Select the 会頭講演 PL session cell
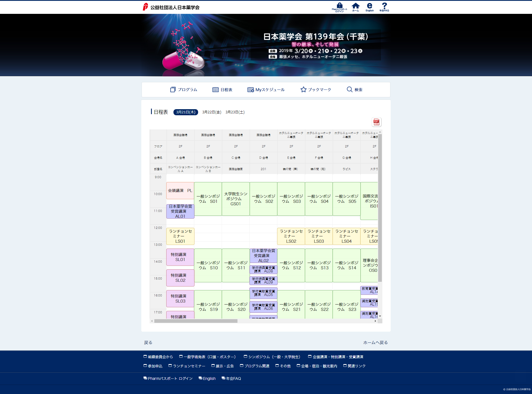Screen dimensions: 532x394 (x=180, y=191)
